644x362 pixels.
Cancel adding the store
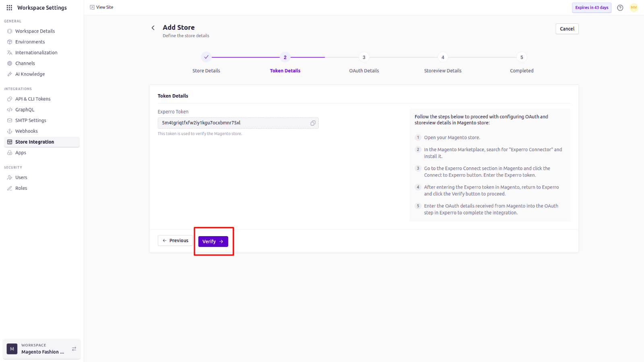tap(567, 29)
